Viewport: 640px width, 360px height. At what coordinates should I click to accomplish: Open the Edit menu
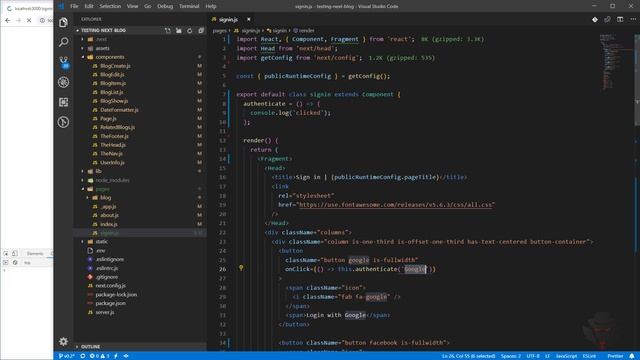pos(89,6)
